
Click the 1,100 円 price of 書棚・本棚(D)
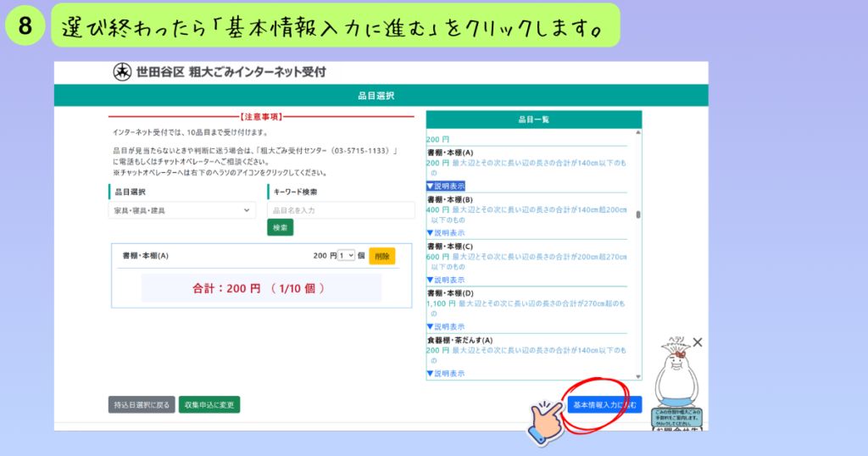click(x=441, y=303)
